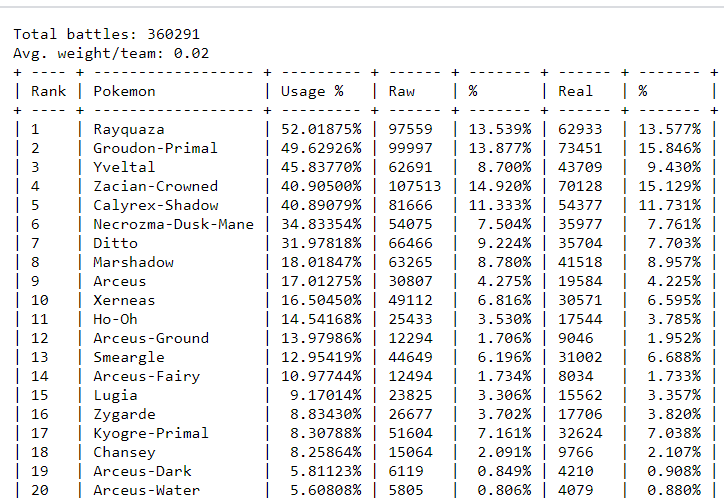This screenshot has width=724, height=498.
Task: Click real percentage '6.688%'
Action: point(674,357)
